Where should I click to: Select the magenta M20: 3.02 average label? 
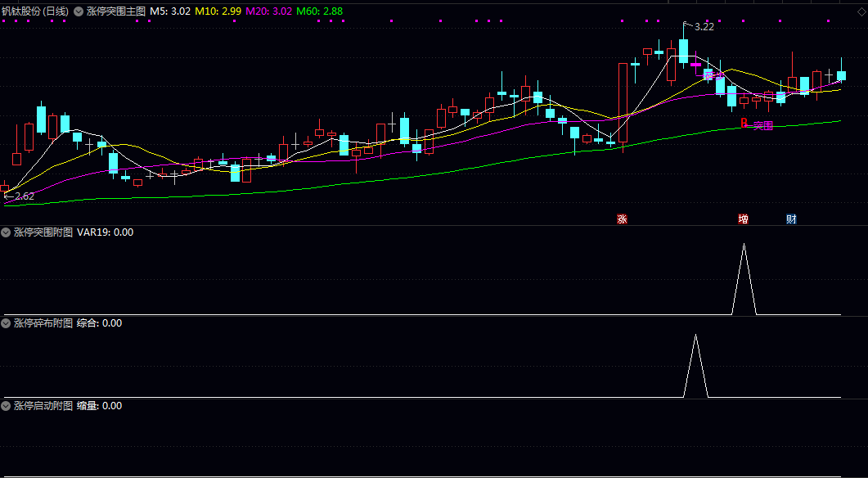click(268, 11)
